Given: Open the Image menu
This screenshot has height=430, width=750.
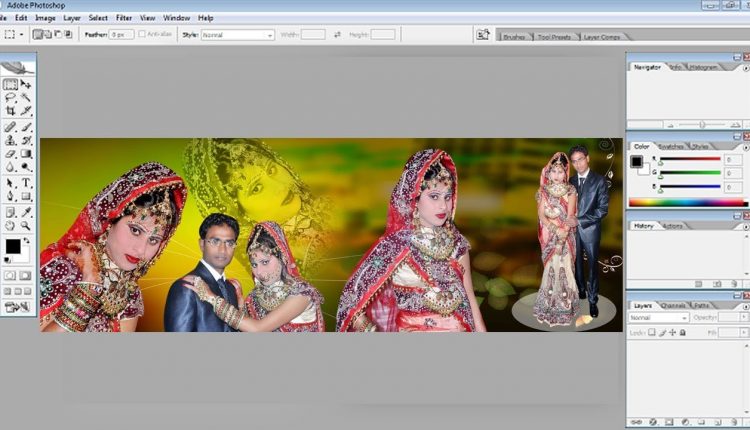Looking at the screenshot, I should pyautogui.click(x=45, y=18).
